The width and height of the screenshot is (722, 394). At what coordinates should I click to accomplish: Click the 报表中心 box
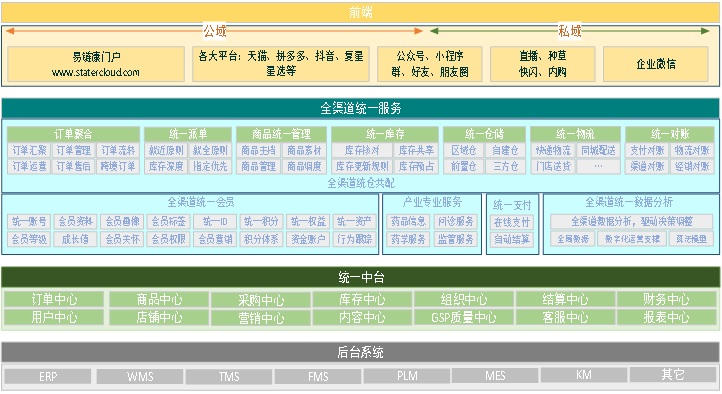[x=666, y=318]
